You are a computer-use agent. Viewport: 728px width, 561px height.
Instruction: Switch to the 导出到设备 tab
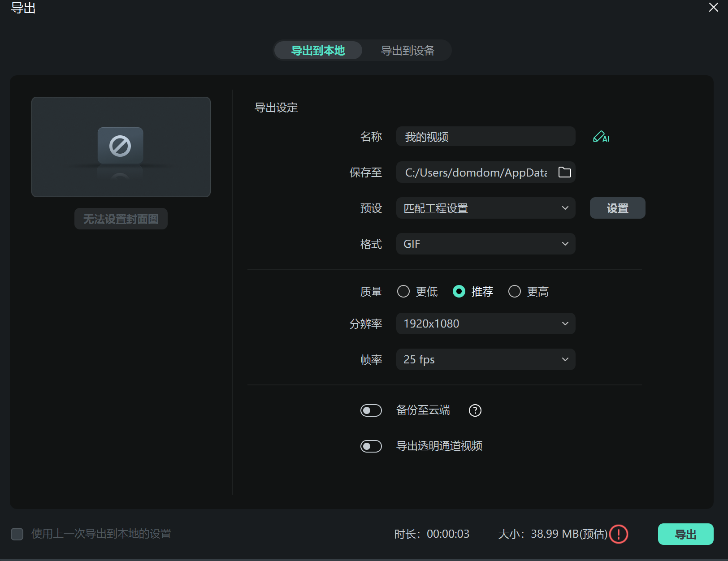pos(407,51)
